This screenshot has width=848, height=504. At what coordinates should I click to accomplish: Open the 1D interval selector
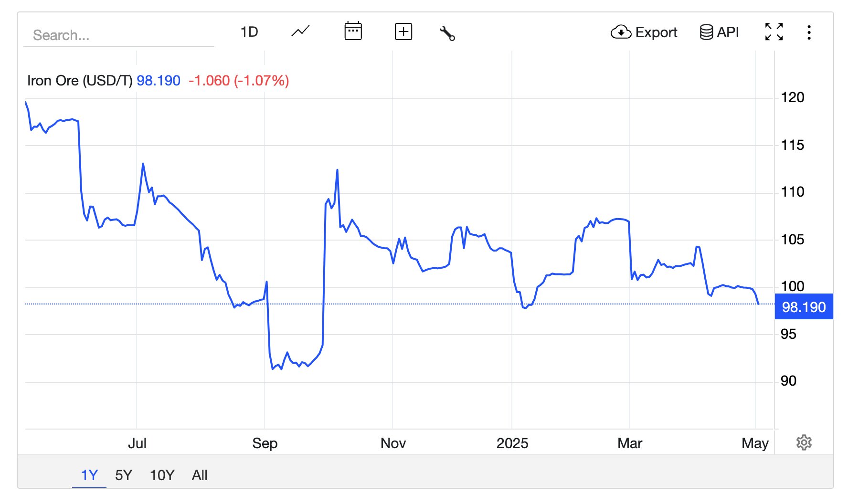point(249,32)
